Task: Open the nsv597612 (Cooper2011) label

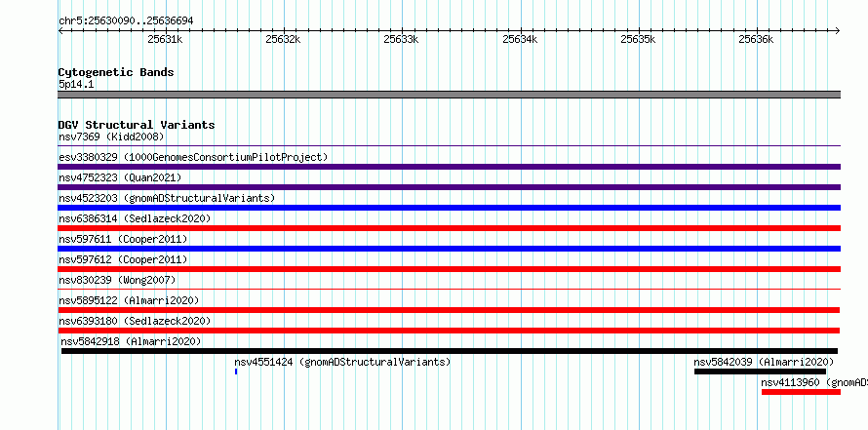Action: tap(123, 259)
